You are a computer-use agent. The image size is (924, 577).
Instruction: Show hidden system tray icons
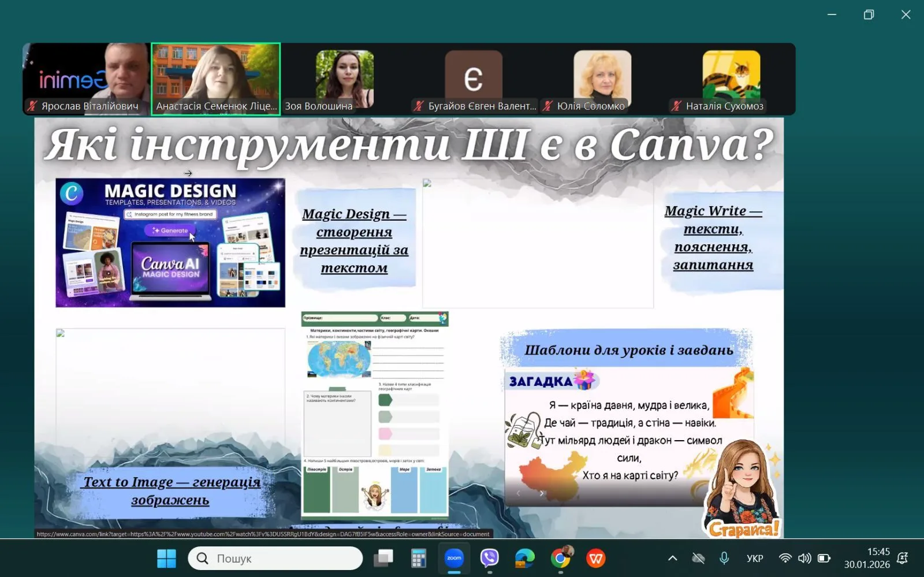click(x=672, y=559)
